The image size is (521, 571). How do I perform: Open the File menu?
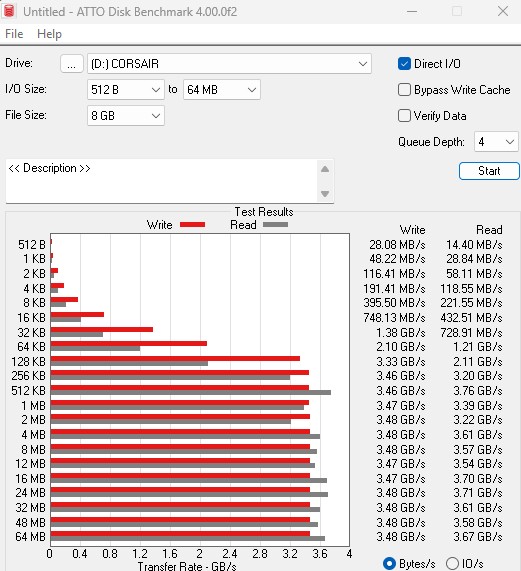14,34
